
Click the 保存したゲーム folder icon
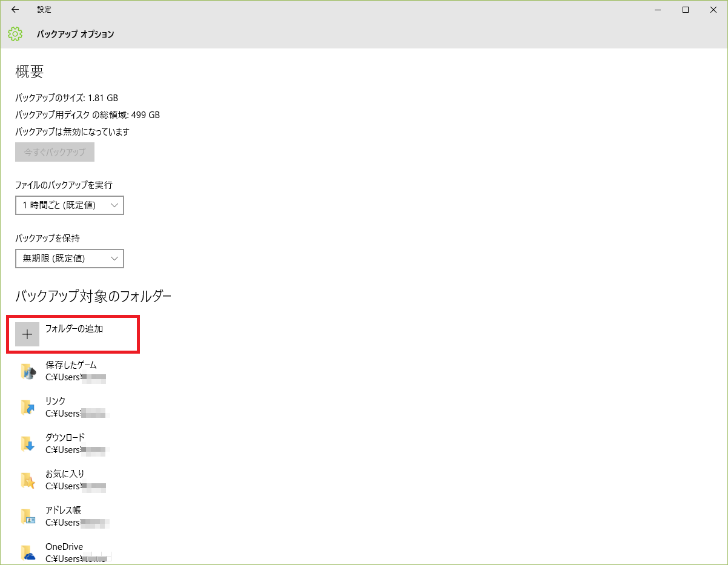click(x=27, y=371)
